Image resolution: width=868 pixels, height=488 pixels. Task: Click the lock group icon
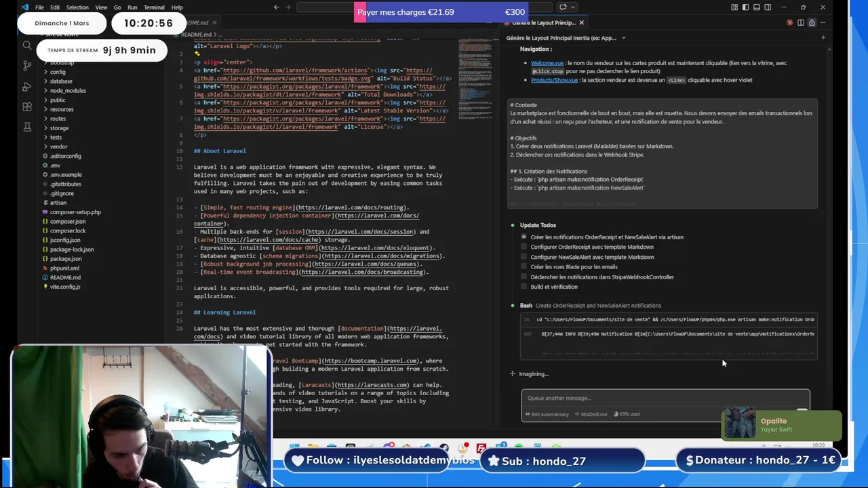pos(811,22)
